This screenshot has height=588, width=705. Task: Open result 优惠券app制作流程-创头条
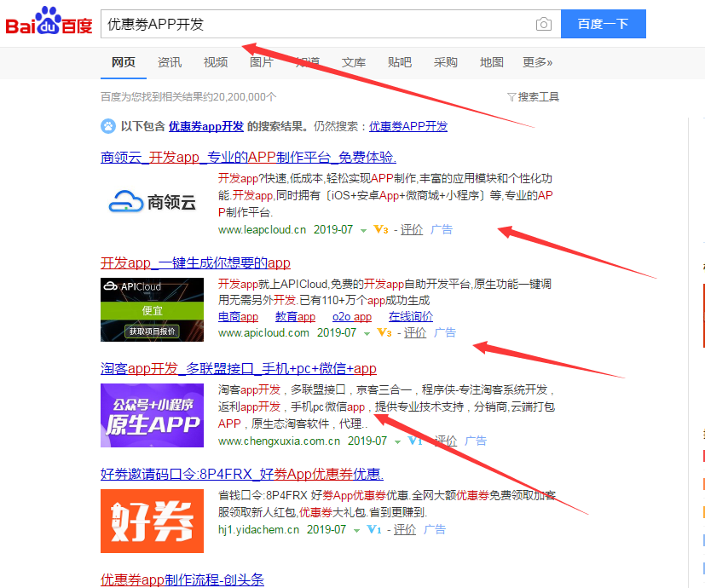[x=182, y=580]
